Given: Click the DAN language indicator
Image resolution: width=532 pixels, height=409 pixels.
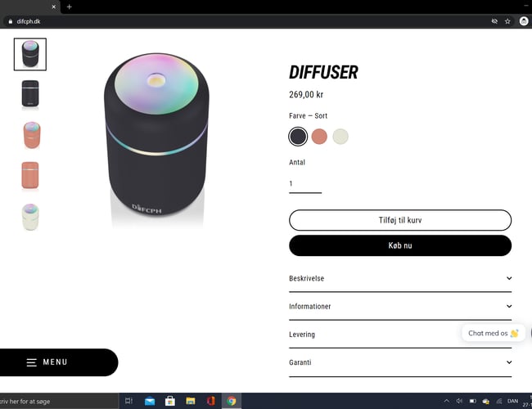Looking at the screenshot, I should [512, 401].
